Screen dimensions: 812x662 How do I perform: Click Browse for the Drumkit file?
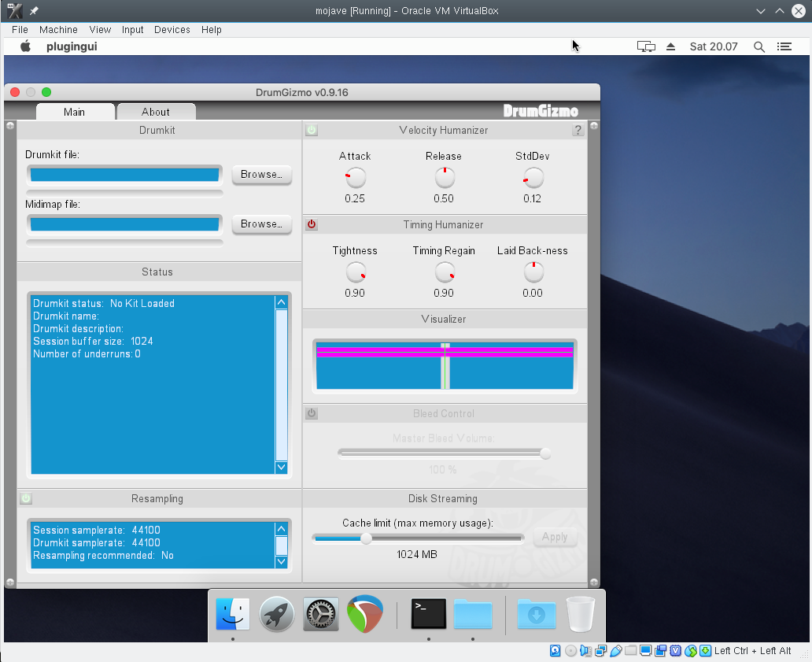pos(261,175)
